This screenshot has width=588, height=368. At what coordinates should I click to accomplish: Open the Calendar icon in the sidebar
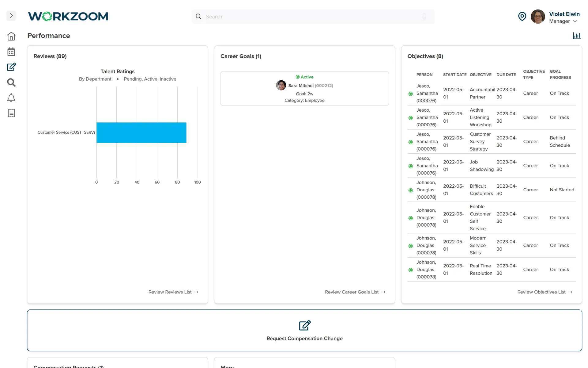coord(11,52)
